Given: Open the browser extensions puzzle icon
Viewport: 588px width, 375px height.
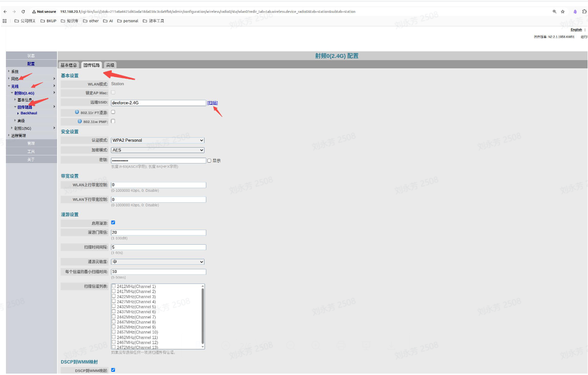Looking at the screenshot, I should pyautogui.click(x=584, y=11).
